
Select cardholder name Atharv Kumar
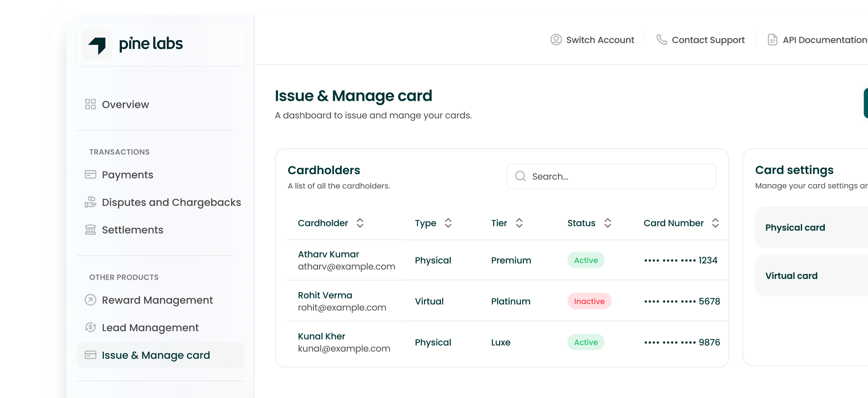click(x=328, y=254)
